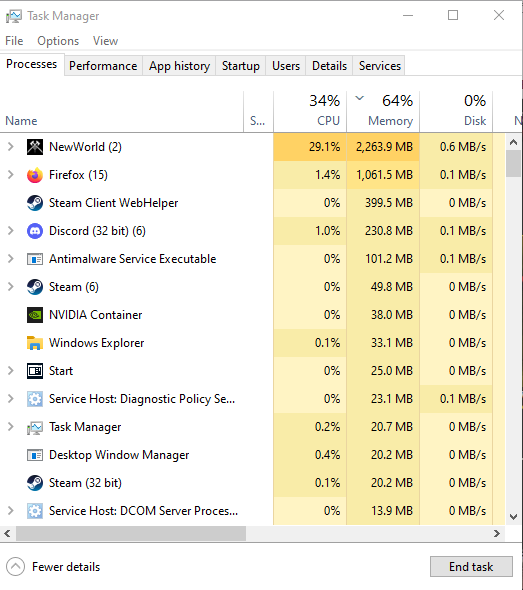Screen dimensions: 523x590
Task: Click the Start process icon
Action: pyautogui.click(x=35, y=371)
